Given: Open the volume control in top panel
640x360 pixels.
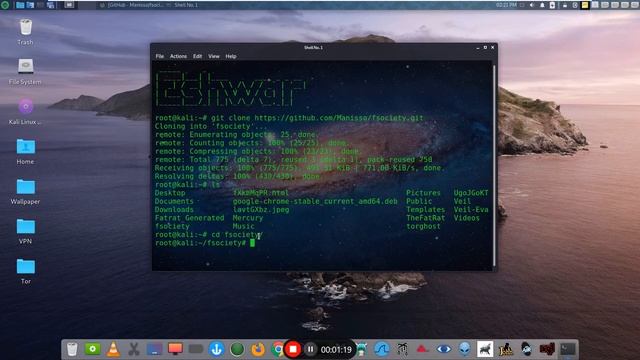Looking at the screenshot, I should pyautogui.click(x=532, y=5).
